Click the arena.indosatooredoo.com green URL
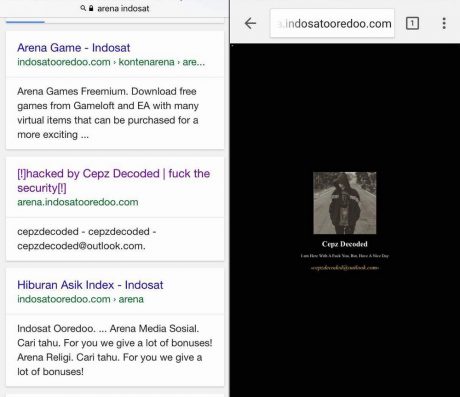460x397 pixels. click(78, 202)
